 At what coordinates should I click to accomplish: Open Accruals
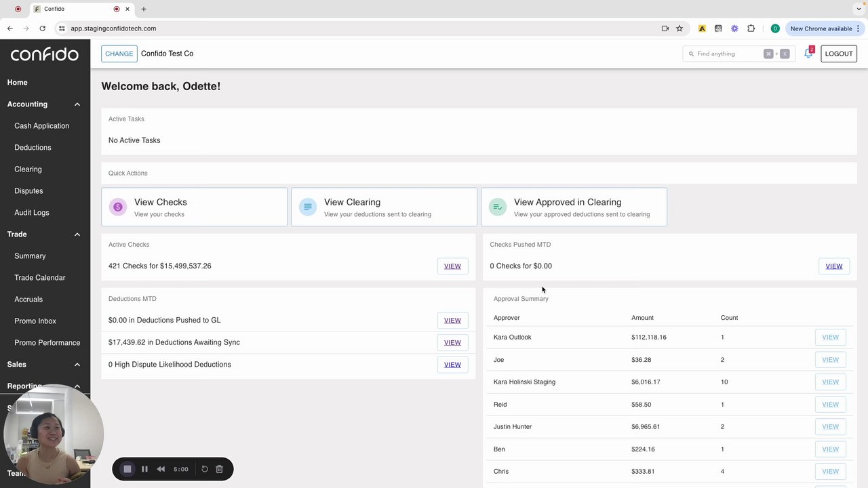(28, 300)
